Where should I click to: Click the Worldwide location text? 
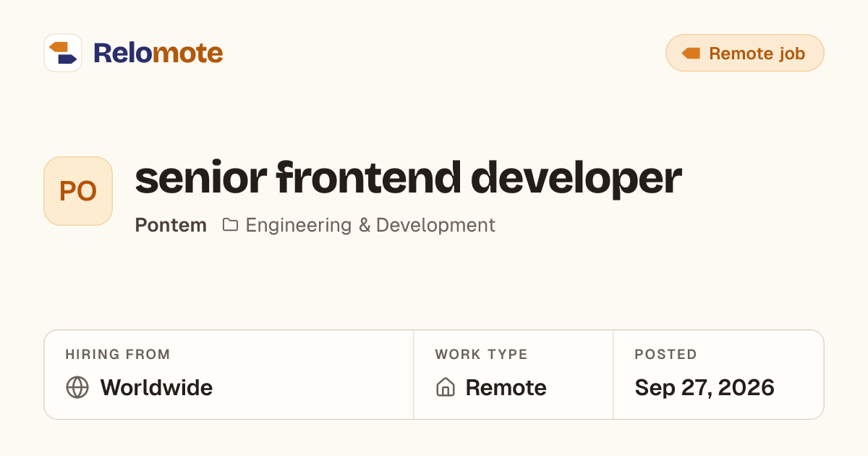coord(156,387)
